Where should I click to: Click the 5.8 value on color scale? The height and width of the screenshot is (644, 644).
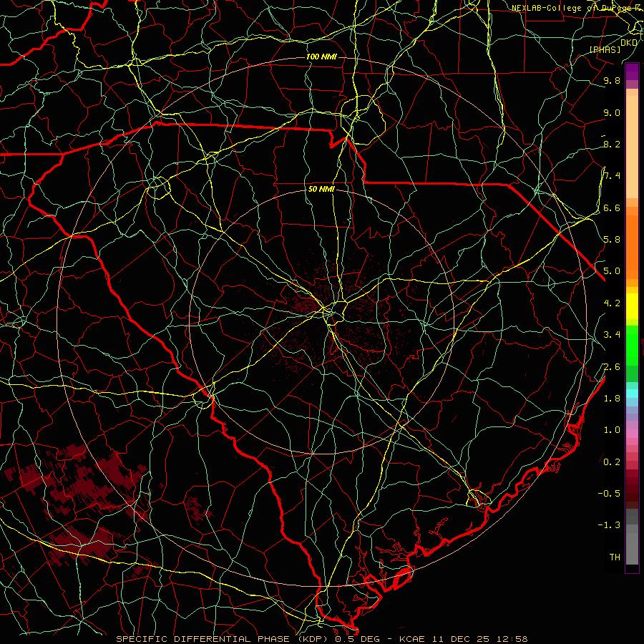tap(612, 240)
